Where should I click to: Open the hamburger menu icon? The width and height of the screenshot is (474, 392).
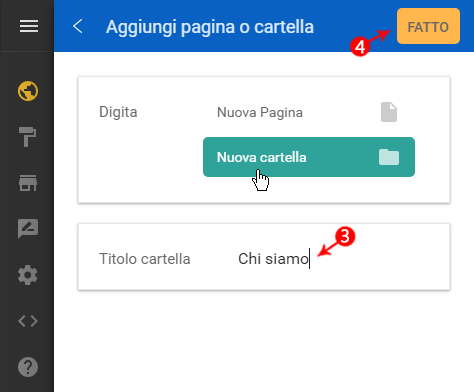coord(29,26)
